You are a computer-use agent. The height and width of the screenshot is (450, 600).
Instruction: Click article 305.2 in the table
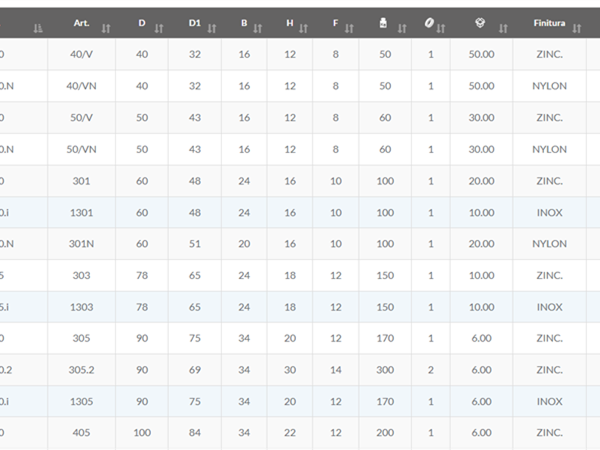click(x=82, y=370)
